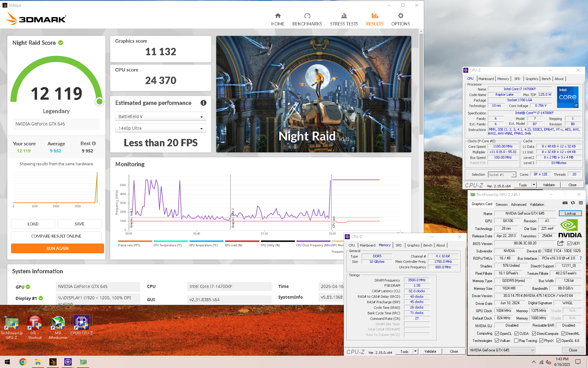Viewport: 588px width, 368px height.
Task: Click the info icon beside Estimated game performance
Action: [x=203, y=103]
